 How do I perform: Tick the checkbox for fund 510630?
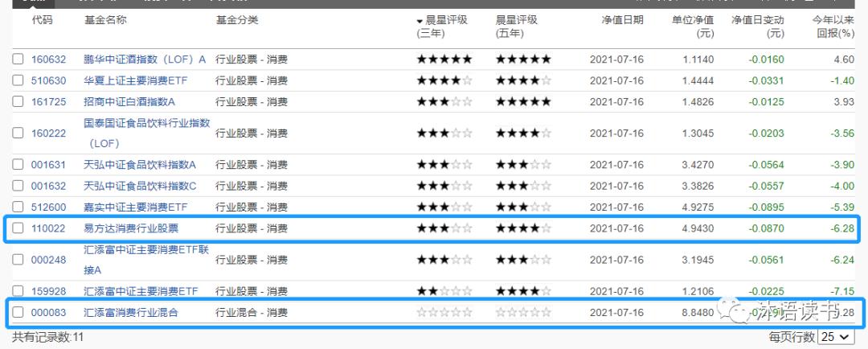click(18, 80)
